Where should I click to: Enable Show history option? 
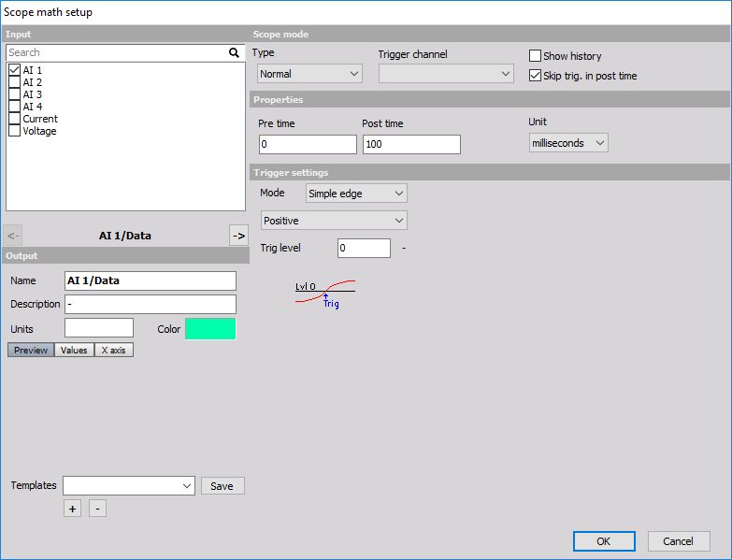(x=535, y=56)
